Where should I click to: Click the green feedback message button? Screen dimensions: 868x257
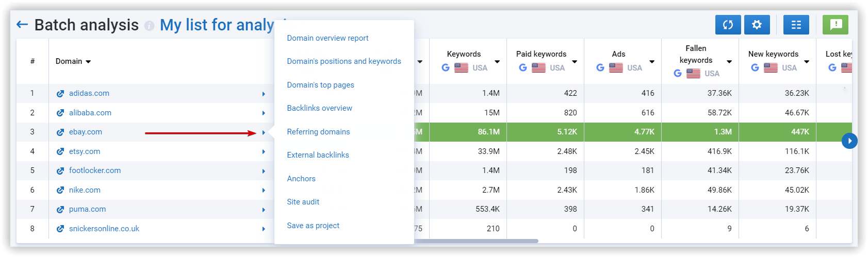click(x=835, y=25)
